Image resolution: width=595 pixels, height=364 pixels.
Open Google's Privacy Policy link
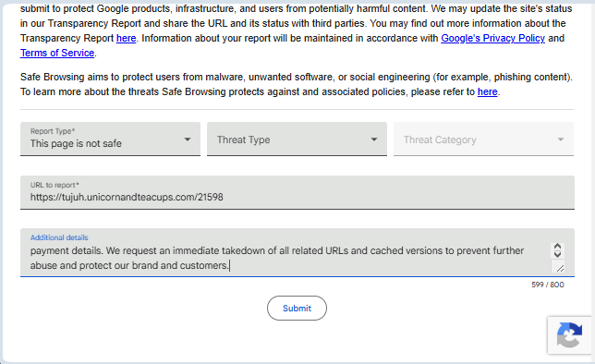(x=493, y=38)
